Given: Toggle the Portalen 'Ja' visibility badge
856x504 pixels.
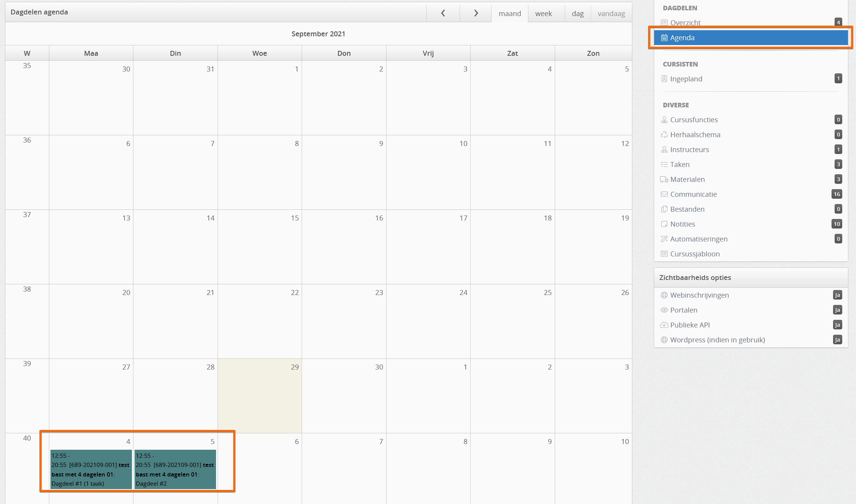Looking at the screenshot, I should coord(837,310).
